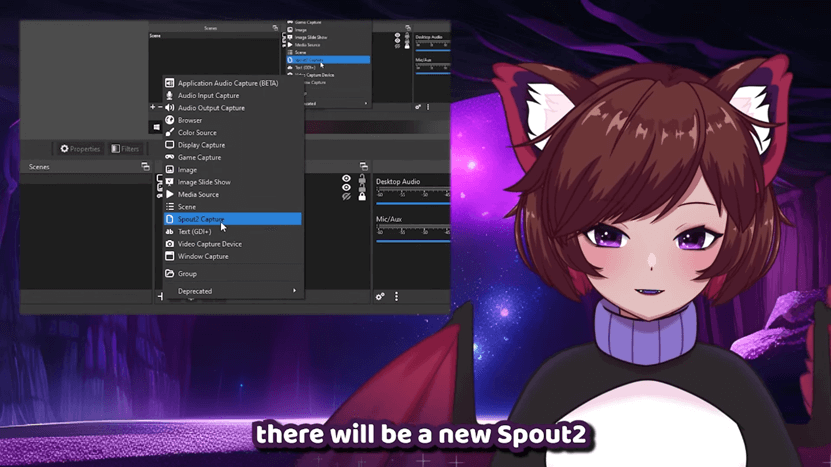
Task: Click the Application Audio Capture (BETA) icon
Action: click(170, 83)
